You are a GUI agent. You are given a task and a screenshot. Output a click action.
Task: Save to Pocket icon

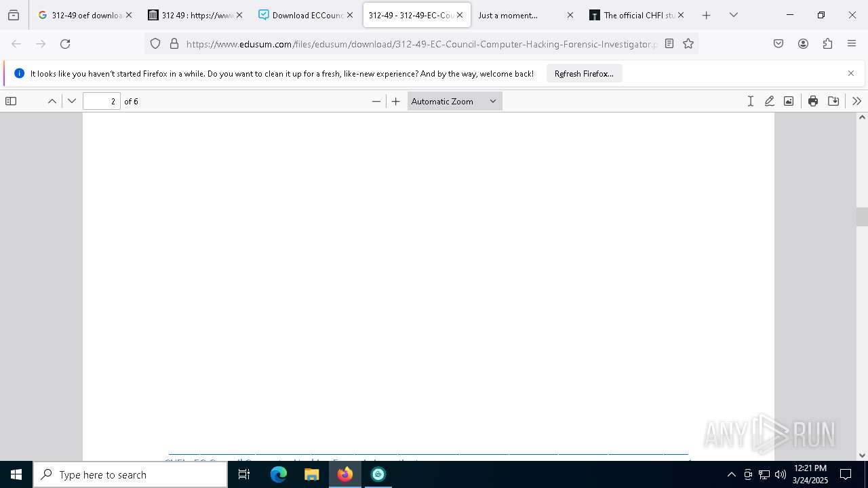(778, 44)
